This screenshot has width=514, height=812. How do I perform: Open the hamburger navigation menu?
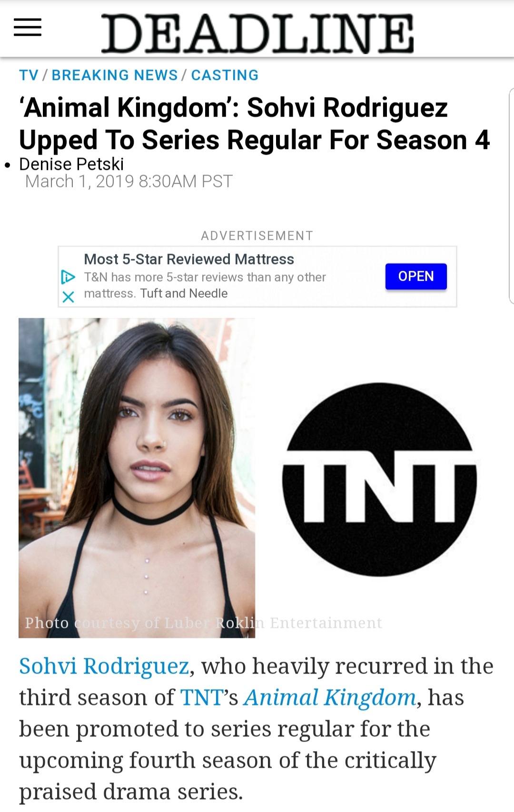coord(28,28)
